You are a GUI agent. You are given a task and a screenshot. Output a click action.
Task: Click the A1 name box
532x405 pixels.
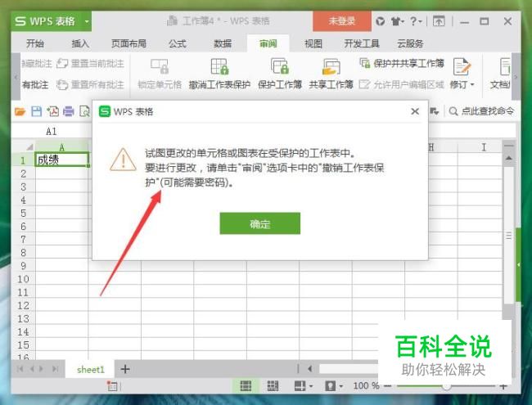click(52, 131)
